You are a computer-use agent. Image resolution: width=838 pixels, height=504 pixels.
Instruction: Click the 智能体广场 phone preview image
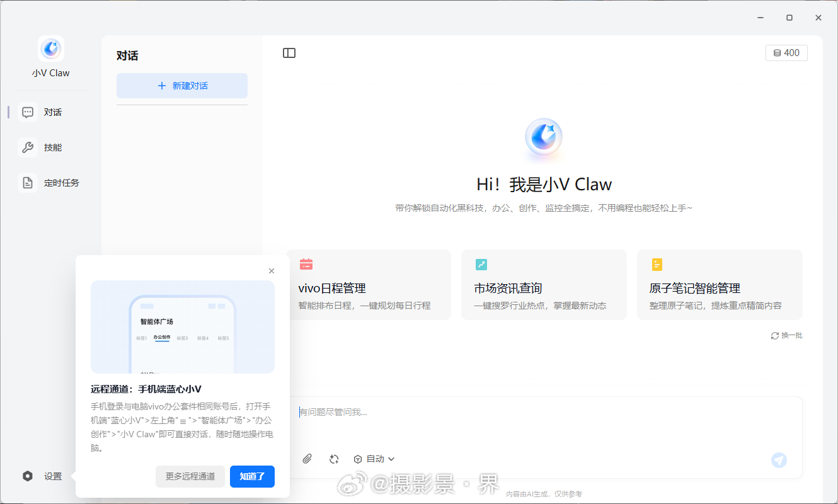coord(183,327)
